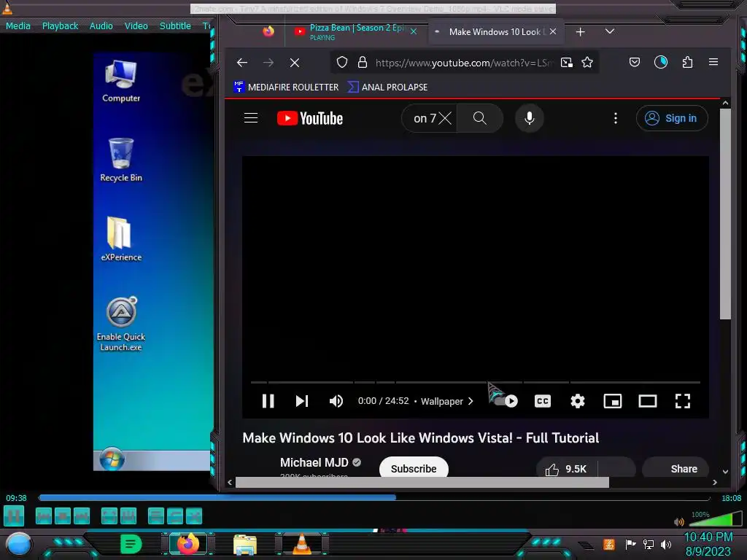Click the YouTube video progress bar
Viewport: 747px width, 560px height.
tap(476, 382)
